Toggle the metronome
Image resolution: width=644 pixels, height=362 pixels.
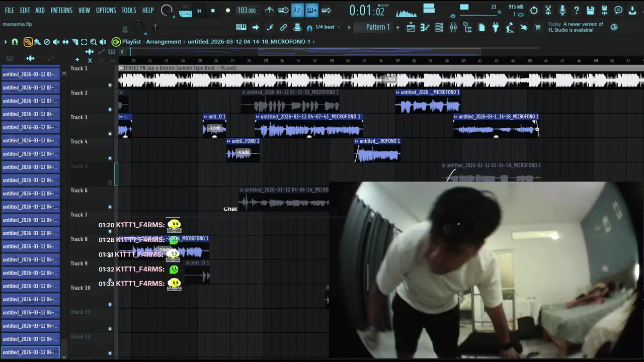pyautogui.click(x=269, y=11)
